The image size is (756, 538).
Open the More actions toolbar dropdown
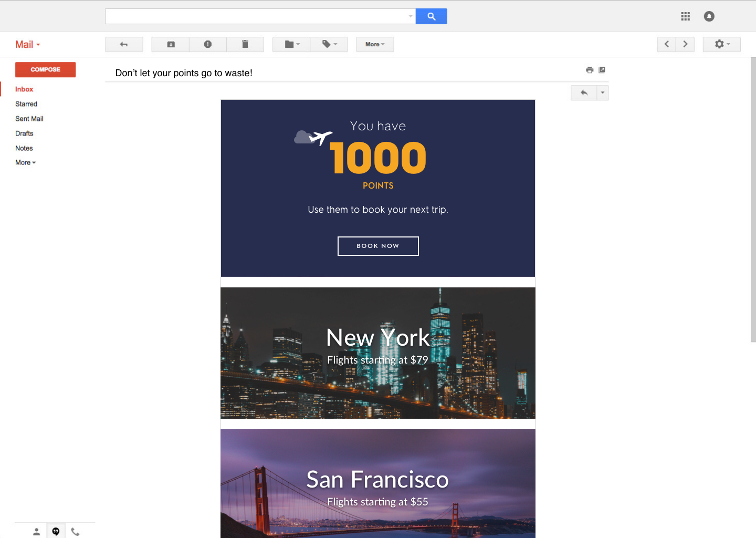coord(375,44)
